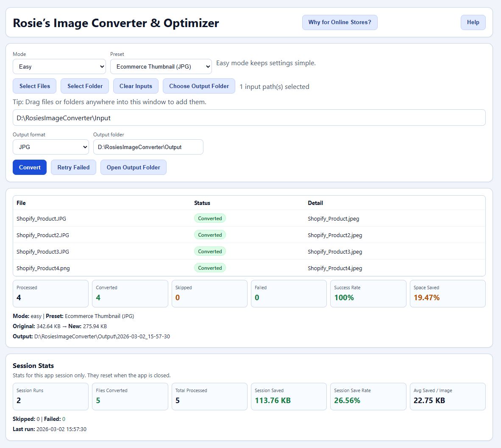The image size is (501, 448).
Task: Click the Skipped stat card
Action: pyautogui.click(x=210, y=293)
